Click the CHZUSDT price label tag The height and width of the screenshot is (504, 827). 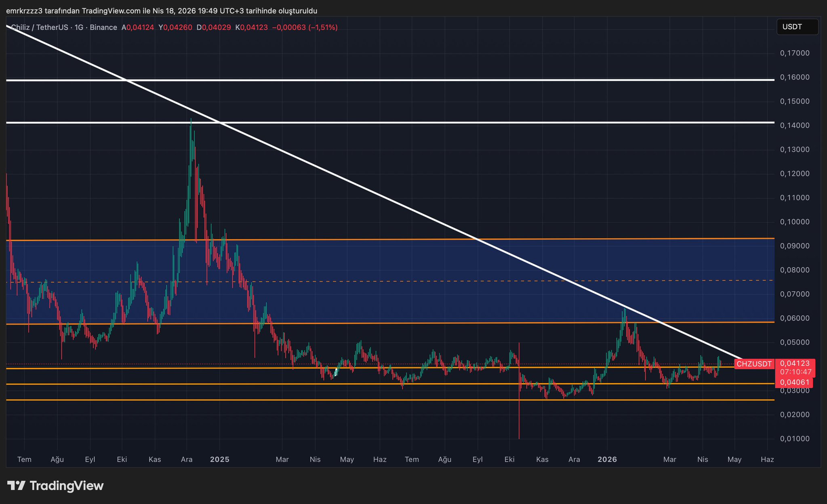tap(754, 364)
